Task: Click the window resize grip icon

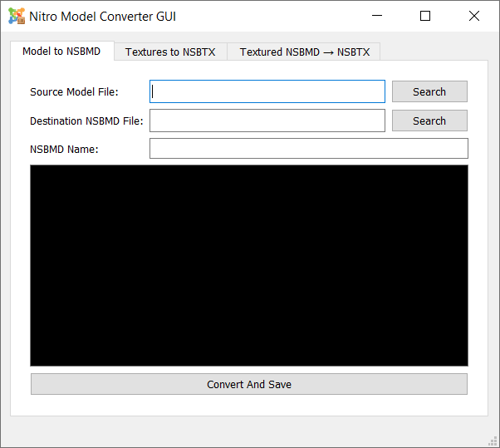Action: click(493, 441)
